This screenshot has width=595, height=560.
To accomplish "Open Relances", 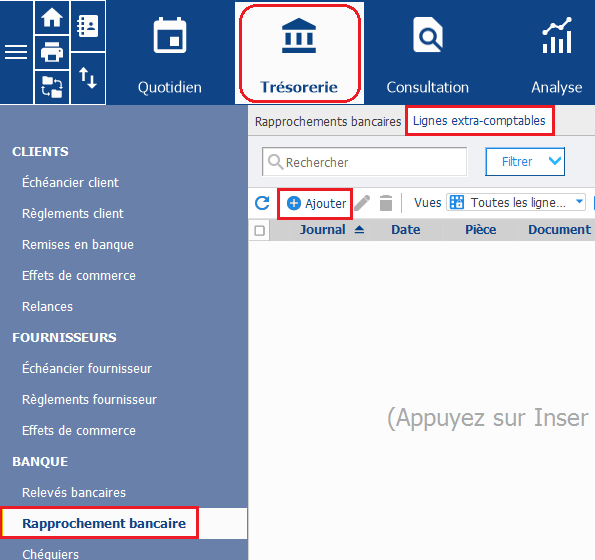I will [47, 307].
